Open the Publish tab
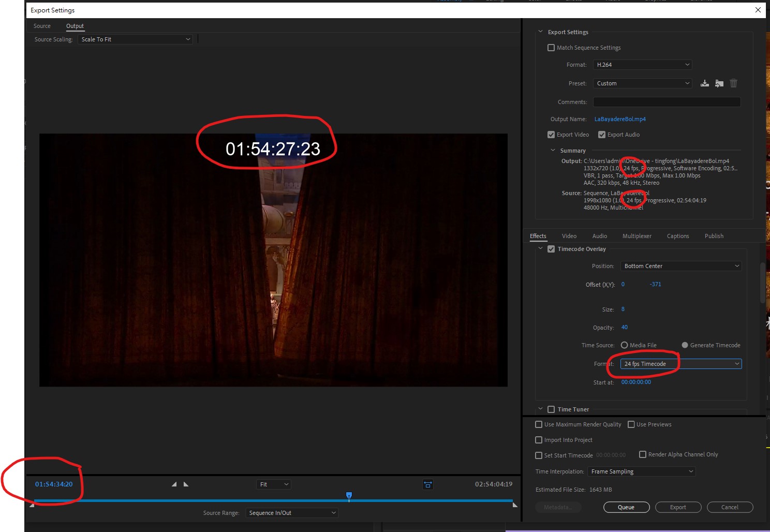Viewport: 770px width, 532px height. click(714, 235)
